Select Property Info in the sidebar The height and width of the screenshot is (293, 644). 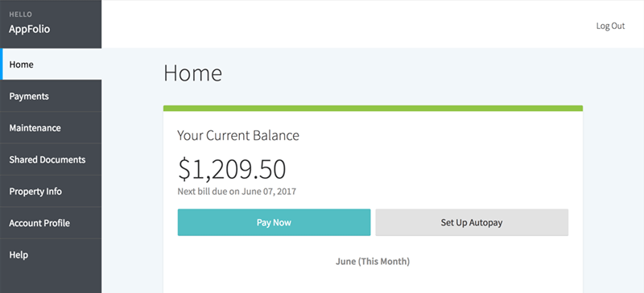(51, 192)
